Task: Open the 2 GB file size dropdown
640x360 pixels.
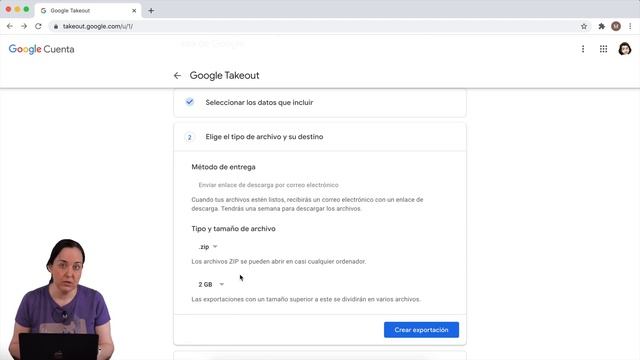Action: (211, 284)
